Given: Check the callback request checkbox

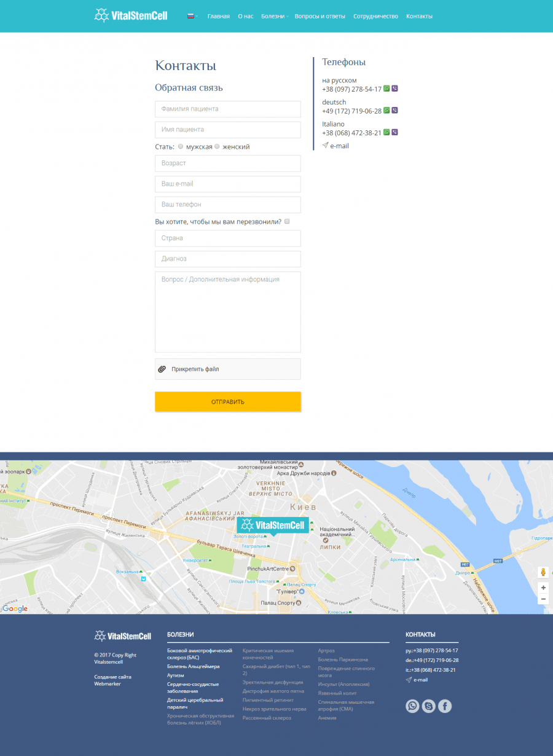Looking at the screenshot, I should pos(287,222).
